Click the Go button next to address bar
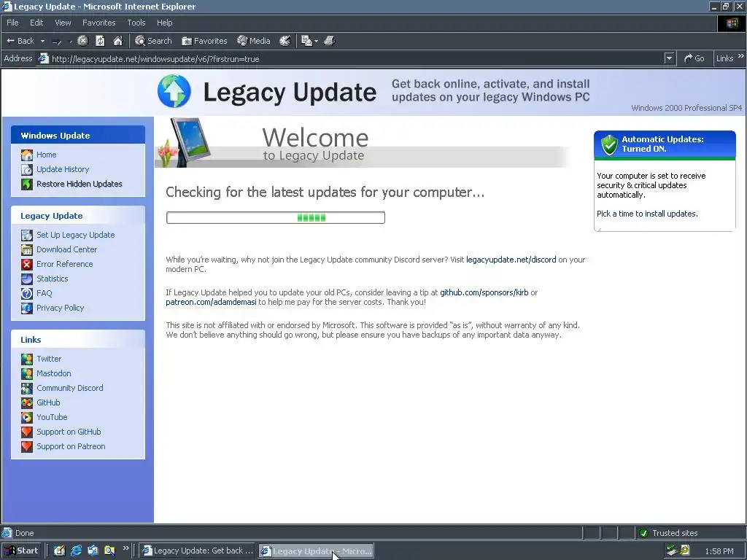Viewport: 747px width, 560px height. pyautogui.click(x=694, y=58)
